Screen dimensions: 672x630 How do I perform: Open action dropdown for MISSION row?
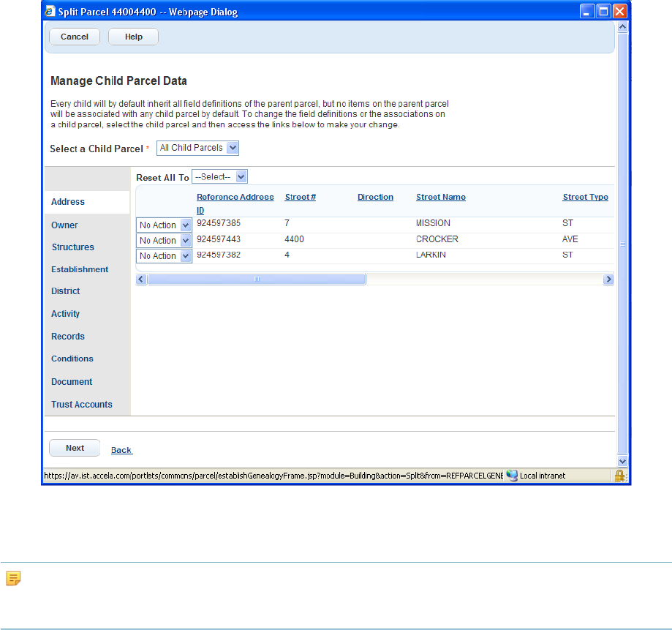pos(164,225)
